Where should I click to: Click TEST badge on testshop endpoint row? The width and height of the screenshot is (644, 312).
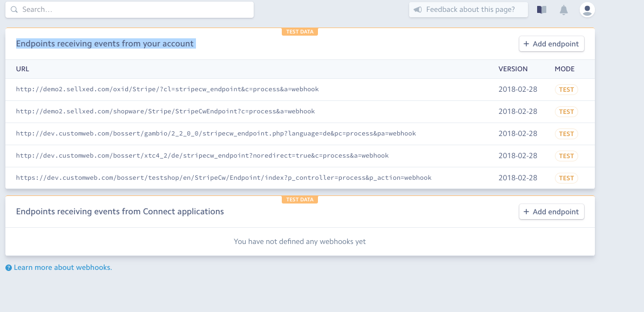coord(566,178)
